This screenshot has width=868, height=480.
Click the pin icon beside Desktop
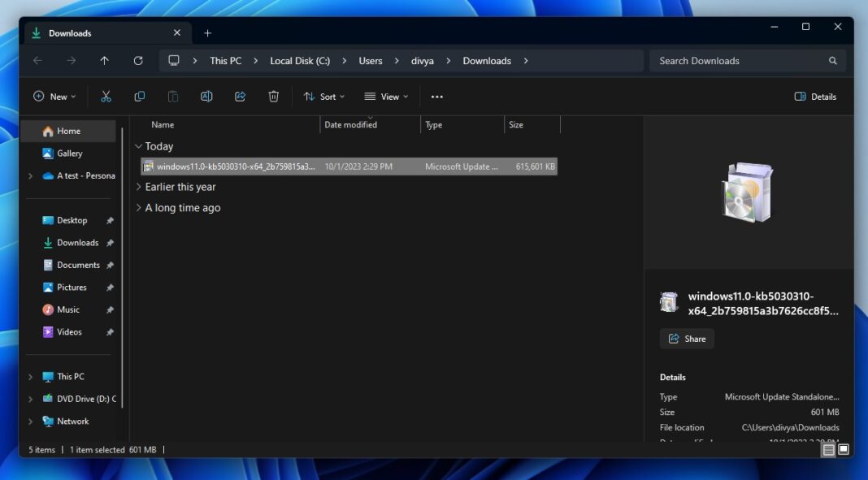[x=109, y=219]
